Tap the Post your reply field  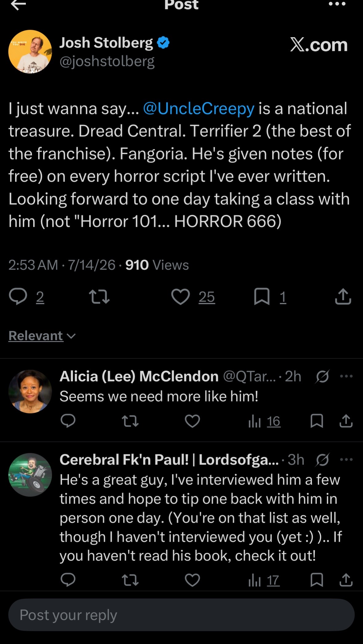click(181, 615)
